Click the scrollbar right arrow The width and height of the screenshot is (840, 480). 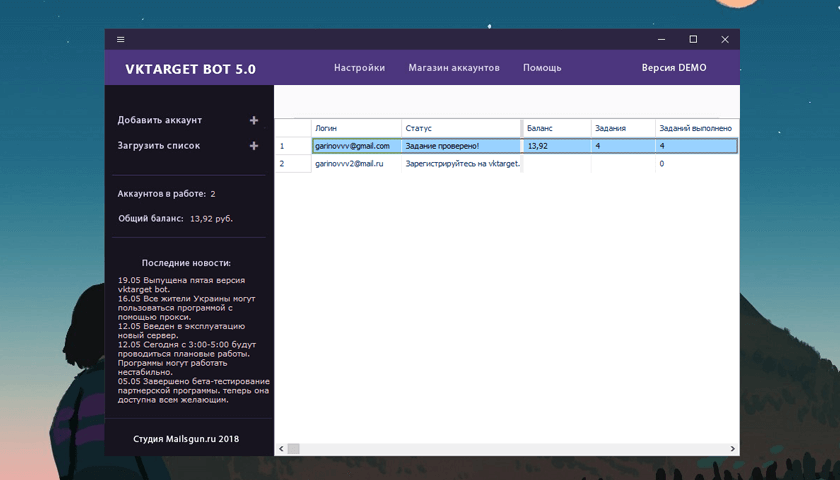coord(733,448)
